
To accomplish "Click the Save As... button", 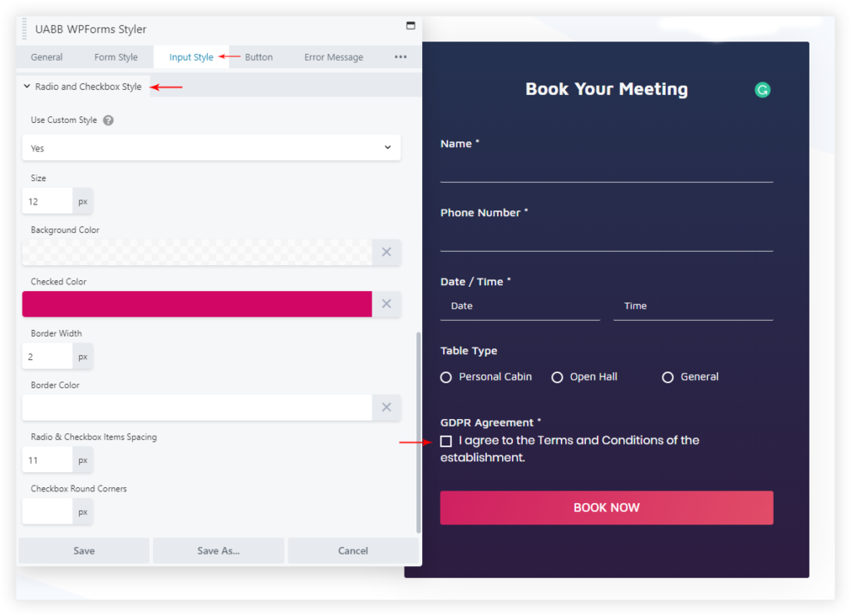I will click(x=218, y=550).
